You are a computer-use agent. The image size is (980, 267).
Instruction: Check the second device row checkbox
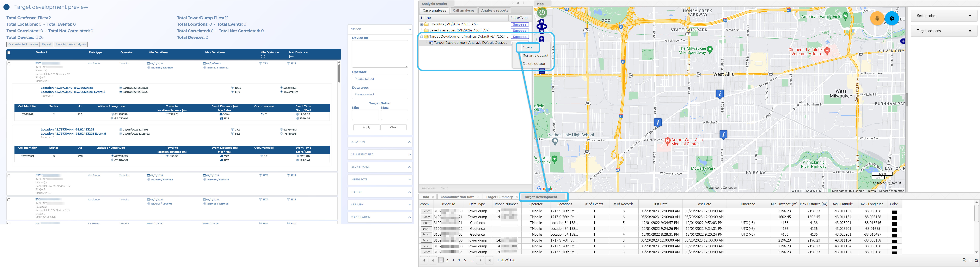9,176
